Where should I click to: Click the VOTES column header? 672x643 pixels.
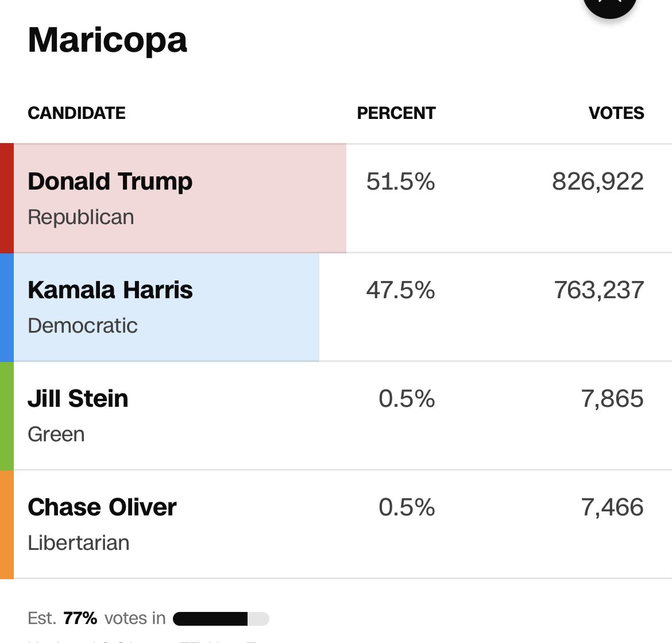pos(616,113)
